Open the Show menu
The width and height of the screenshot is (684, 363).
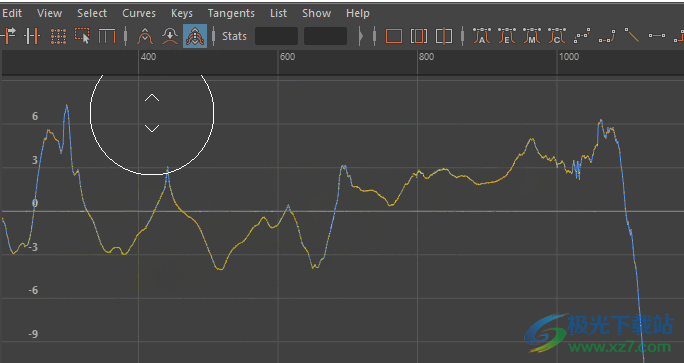pyautogui.click(x=316, y=13)
